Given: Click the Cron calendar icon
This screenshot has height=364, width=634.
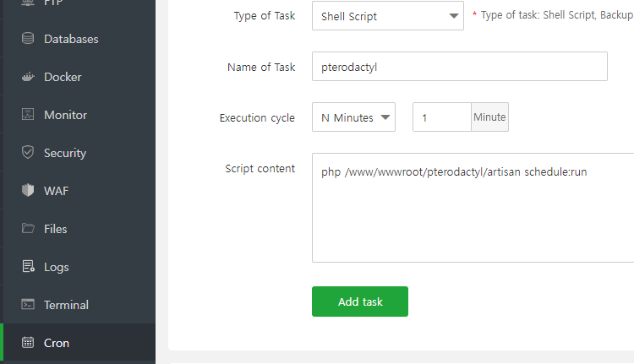Looking at the screenshot, I should [28, 343].
